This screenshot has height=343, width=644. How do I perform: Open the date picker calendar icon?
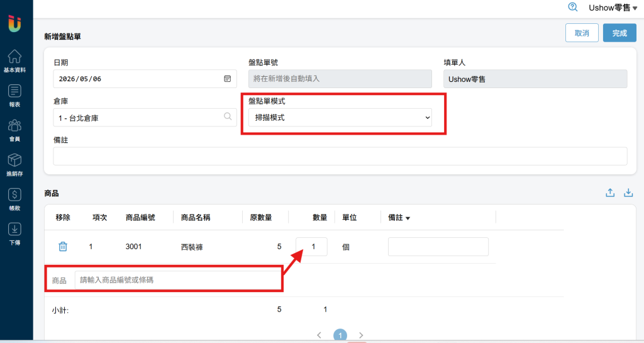point(227,79)
